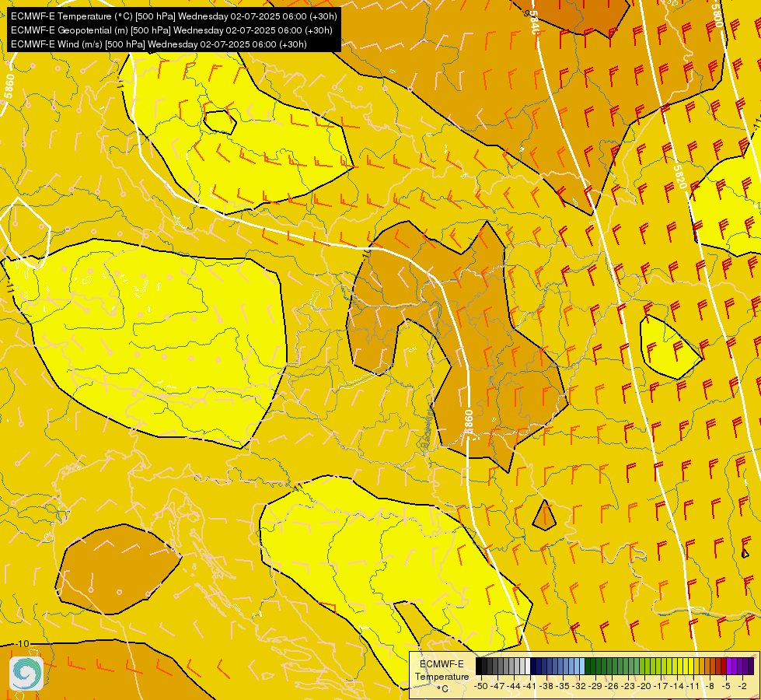Click the -26 value on the legend
Screen dimensions: 761x700
(612, 686)
